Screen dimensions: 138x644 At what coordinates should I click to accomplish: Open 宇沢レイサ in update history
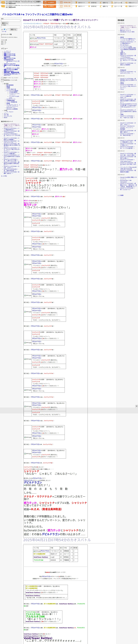(123, 98)
